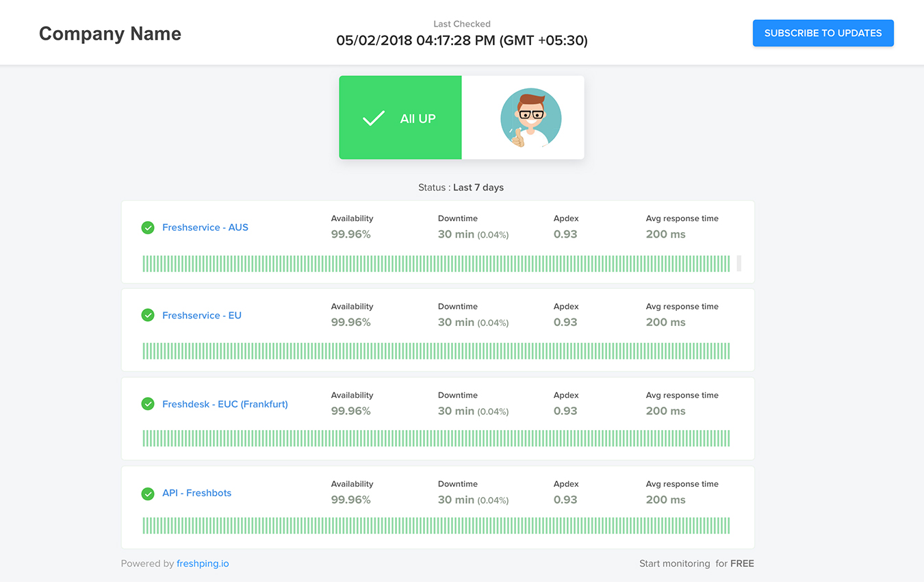This screenshot has width=924, height=582.
Task: Click the Company Name heading
Action: pyautogui.click(x=110, y=34)
